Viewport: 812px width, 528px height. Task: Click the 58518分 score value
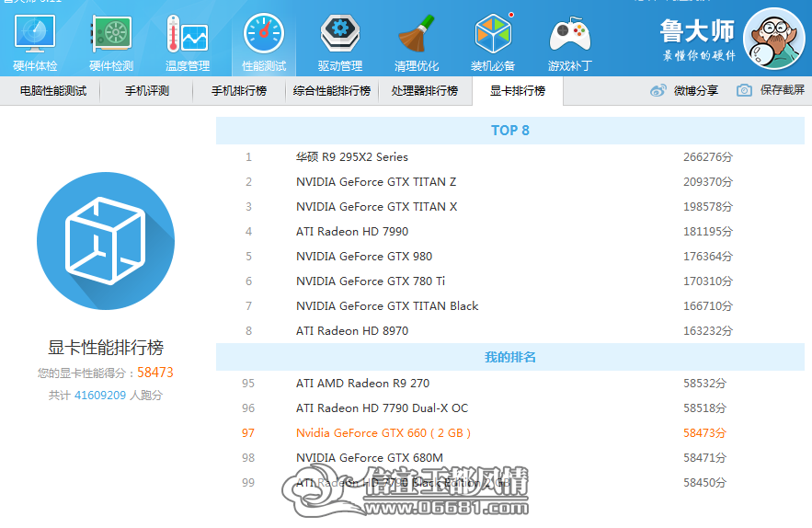pos(704,408)
